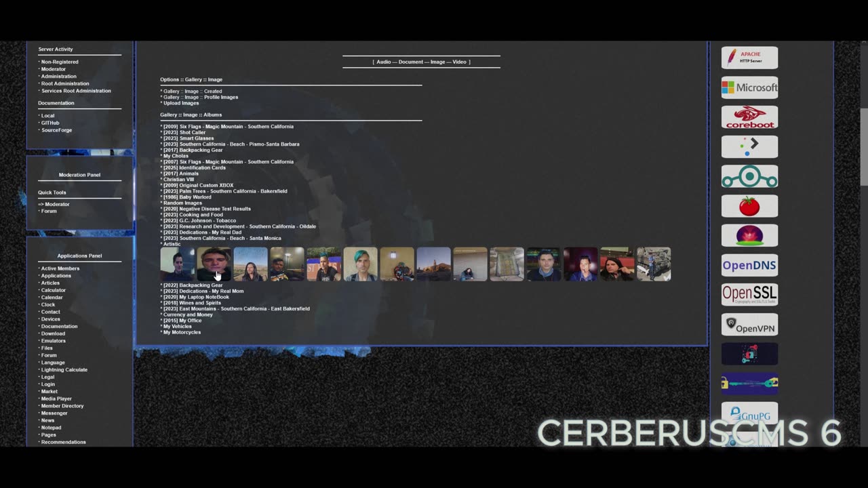The image size is (868, 488).
Task: Open the [2009] Original Custom XBOX album
Action: (198, 185)
